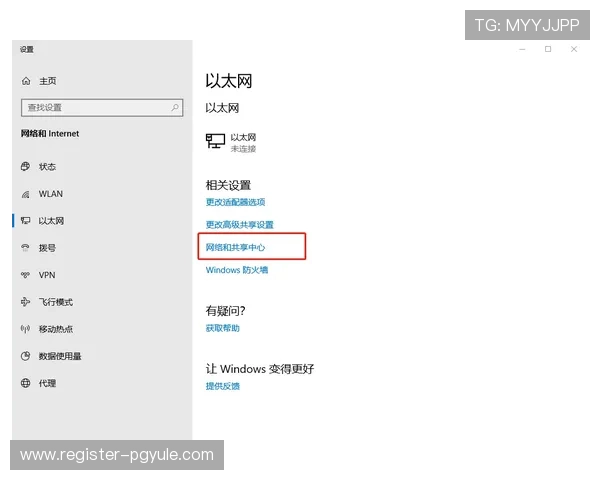600x480 pixels.
Task: Select 状态 in the sidebar
Action: coord(47,167)
